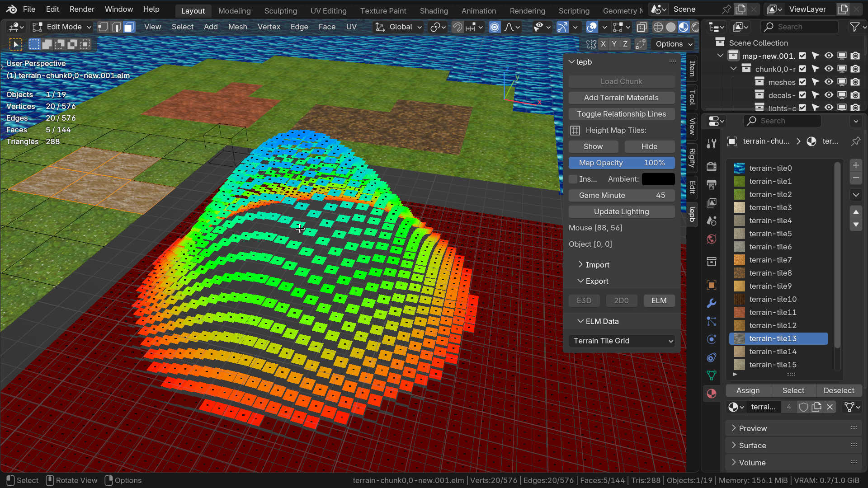
Task: Click the Assign material button
Action: click(x=748, y=390)
